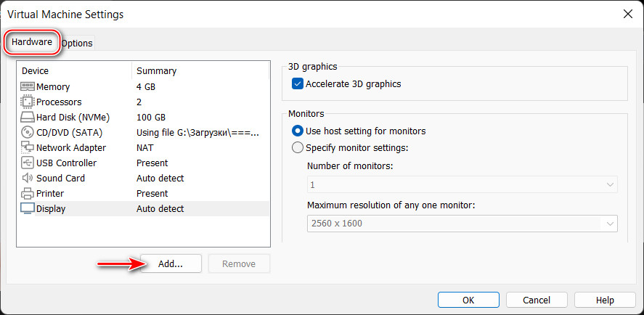
Task: Click the Add... button
Action: pyautogui.click(x=171, y=263)
